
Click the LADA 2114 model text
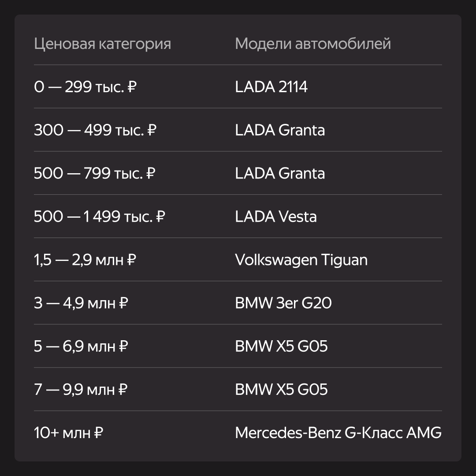[x=271, y=87]
